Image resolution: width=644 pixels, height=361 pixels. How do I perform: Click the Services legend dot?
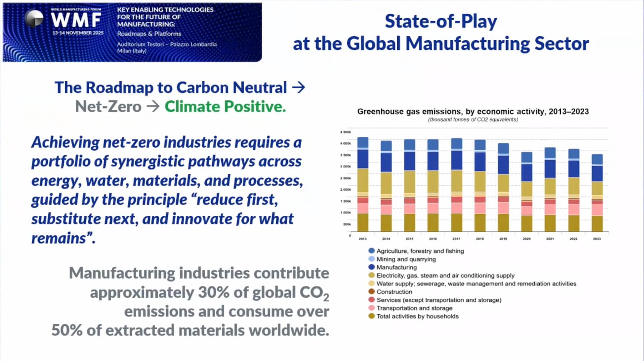(372, 300)
